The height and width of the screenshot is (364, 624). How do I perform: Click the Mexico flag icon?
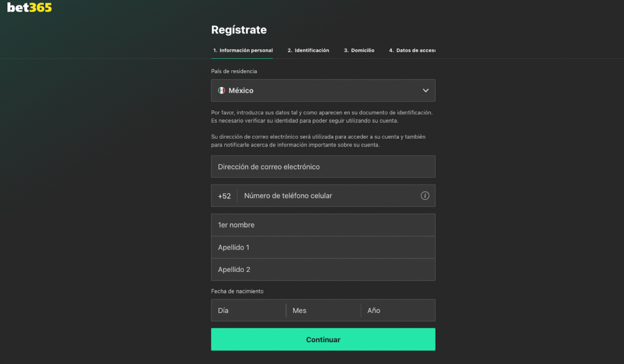(x=222, y=90)
